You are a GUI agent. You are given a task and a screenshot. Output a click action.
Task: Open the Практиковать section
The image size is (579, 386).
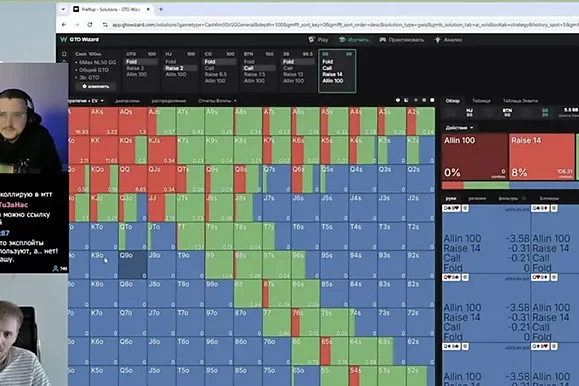tap(402, 40)
